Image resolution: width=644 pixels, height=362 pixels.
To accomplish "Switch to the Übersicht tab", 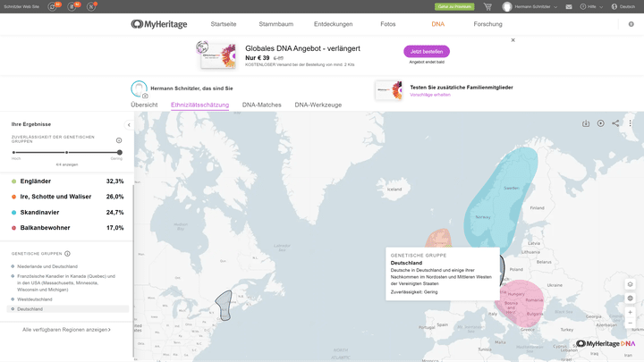I will point(144,105).
